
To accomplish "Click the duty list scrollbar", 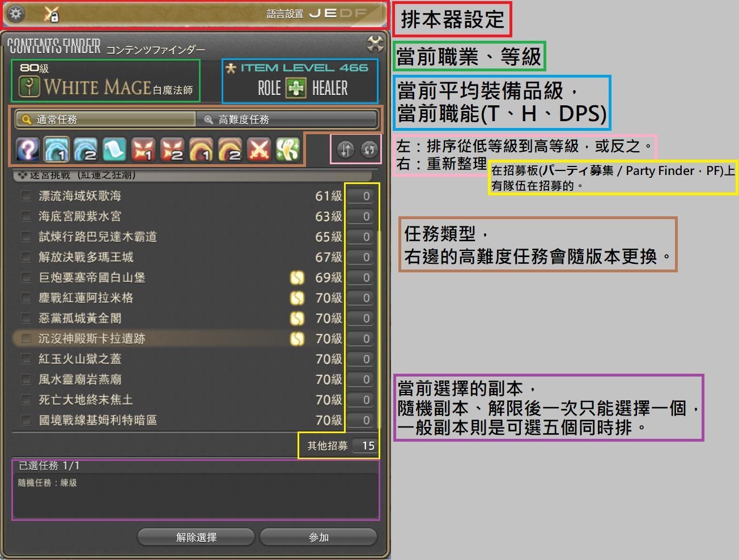I will pos(379,330).
